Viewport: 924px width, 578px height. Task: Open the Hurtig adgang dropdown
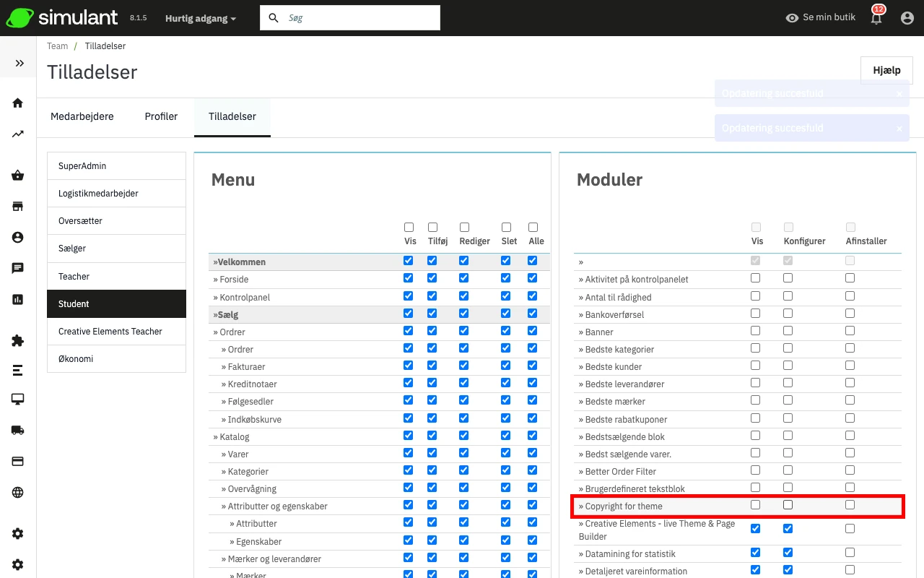click(x=200, y=18)
